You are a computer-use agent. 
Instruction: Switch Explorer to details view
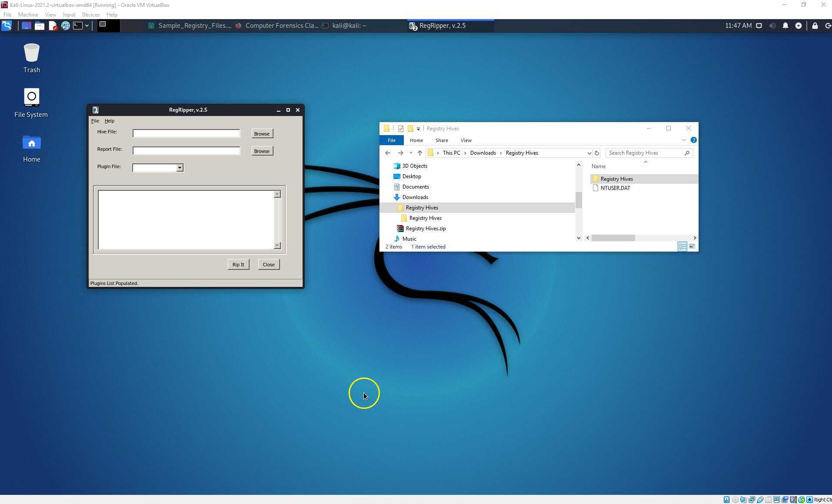pos(682,246)
